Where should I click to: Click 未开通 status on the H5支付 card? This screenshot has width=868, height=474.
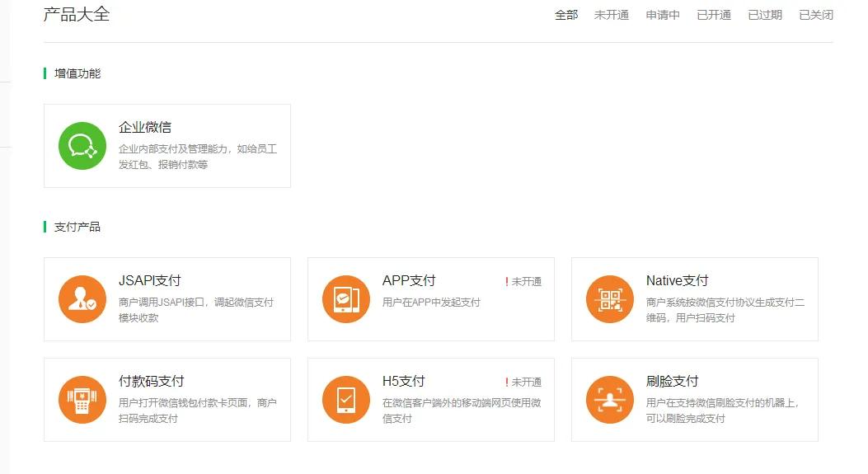[x=527, y=382]
